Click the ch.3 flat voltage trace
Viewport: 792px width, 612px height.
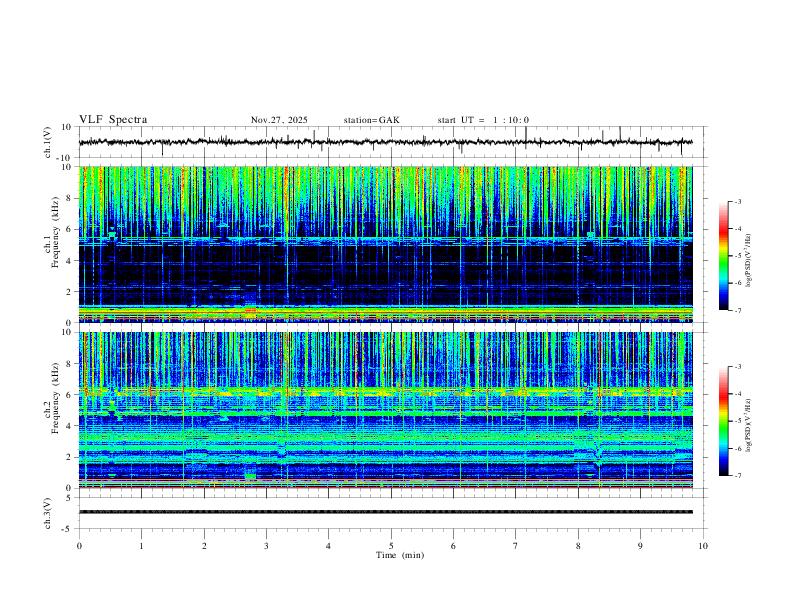[385, 512]
